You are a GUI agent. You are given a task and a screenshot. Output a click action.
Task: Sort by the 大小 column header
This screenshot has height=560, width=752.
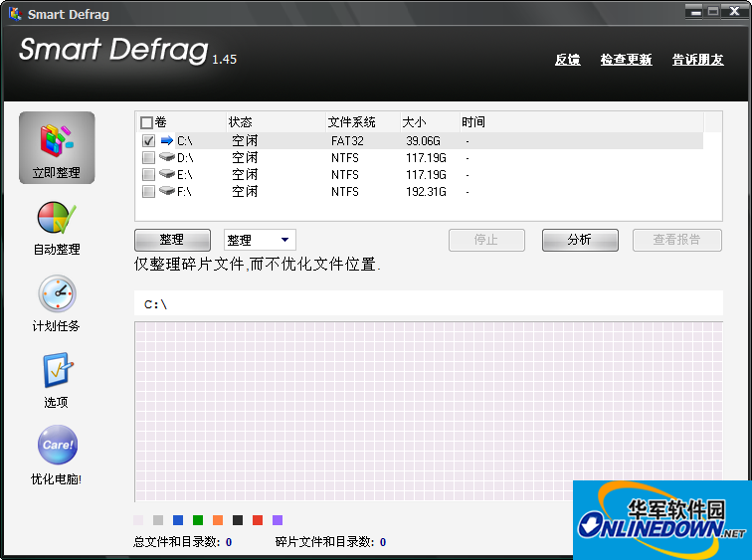pyautogui.click(x=430, y=122)
